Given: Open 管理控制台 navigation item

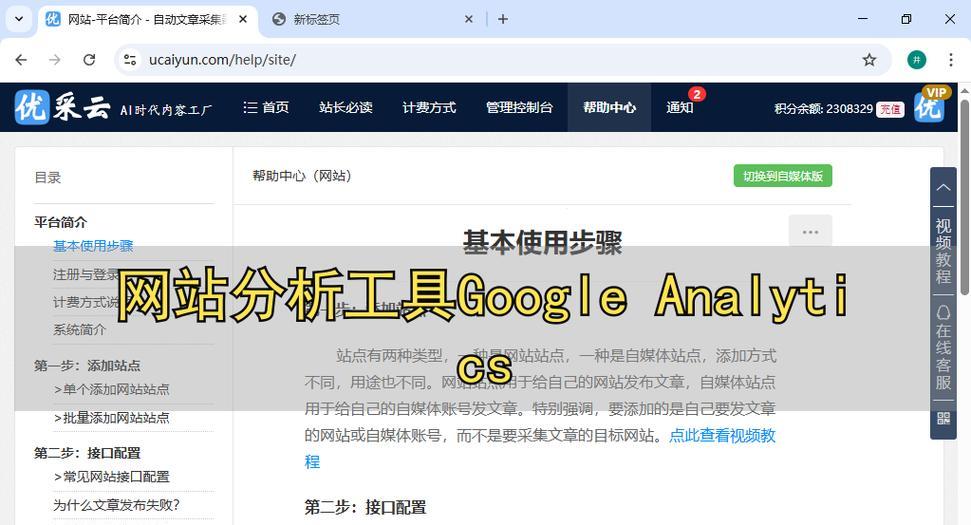Looking at the screenshot, I should click(x=519, y=108).
